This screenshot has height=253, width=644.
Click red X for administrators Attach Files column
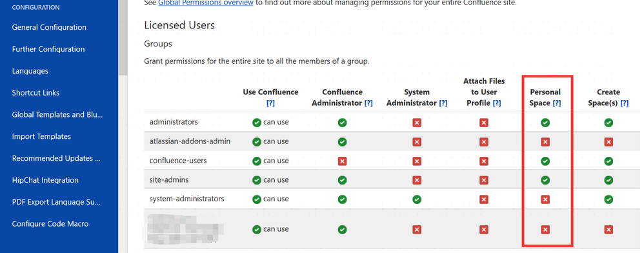[x=484, y=123]
